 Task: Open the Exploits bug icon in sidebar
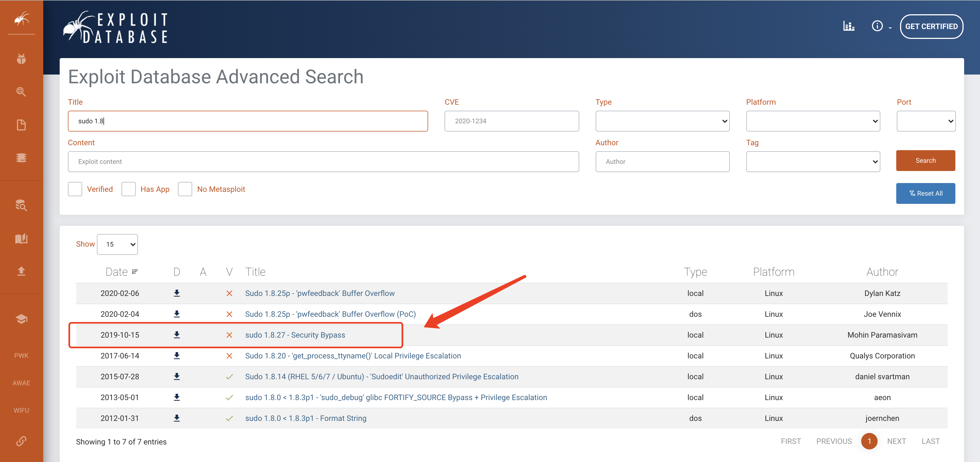21,59
